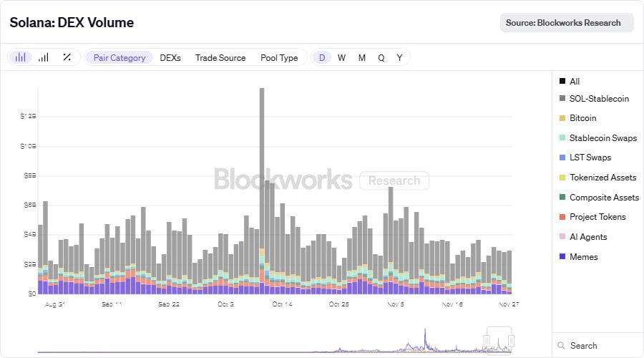
Task: Focus the legend Search field
Action: point(597,346)
